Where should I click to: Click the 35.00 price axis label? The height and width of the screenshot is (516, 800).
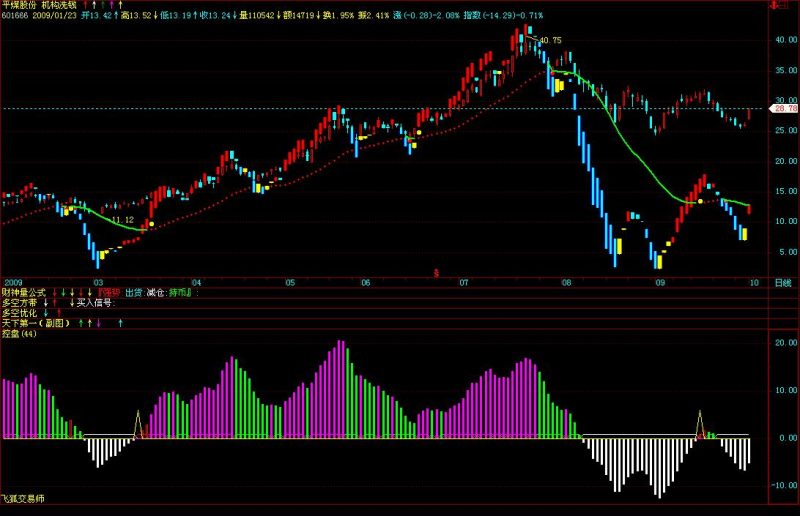coord(786,70)
